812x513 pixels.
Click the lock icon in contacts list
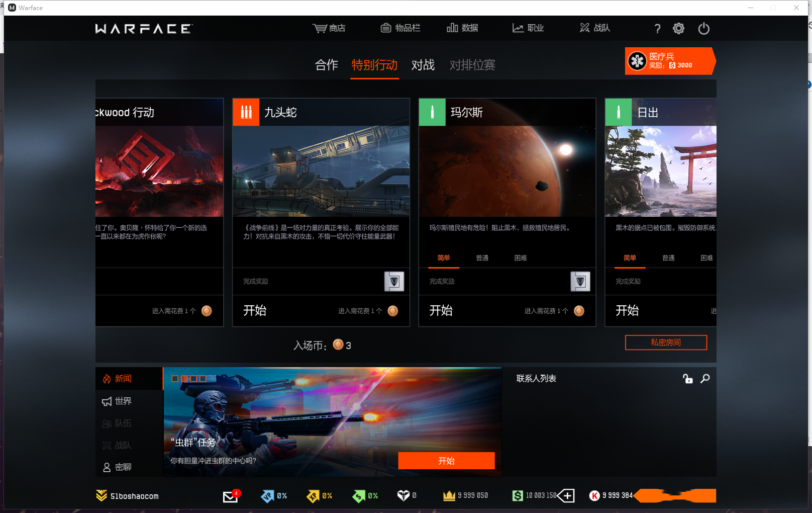coord(687,379)
